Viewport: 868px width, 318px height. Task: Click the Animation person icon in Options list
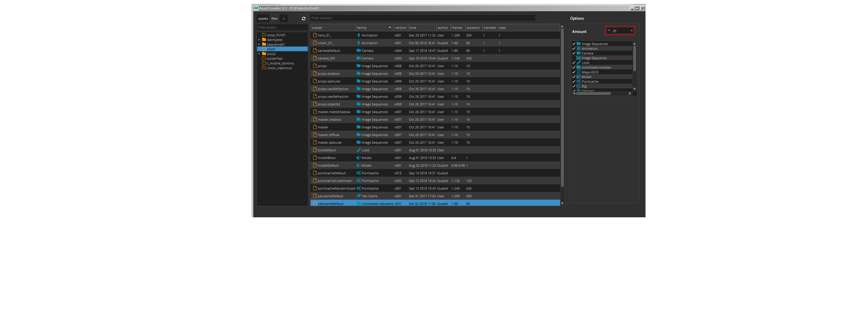tap(578, 49)
